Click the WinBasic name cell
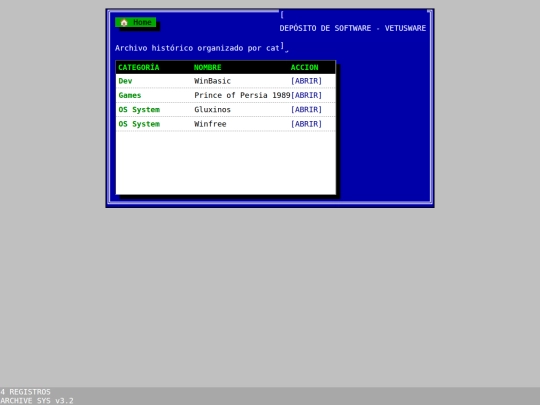The height and width of the screenshot is (405, 540). pos(212,81)
